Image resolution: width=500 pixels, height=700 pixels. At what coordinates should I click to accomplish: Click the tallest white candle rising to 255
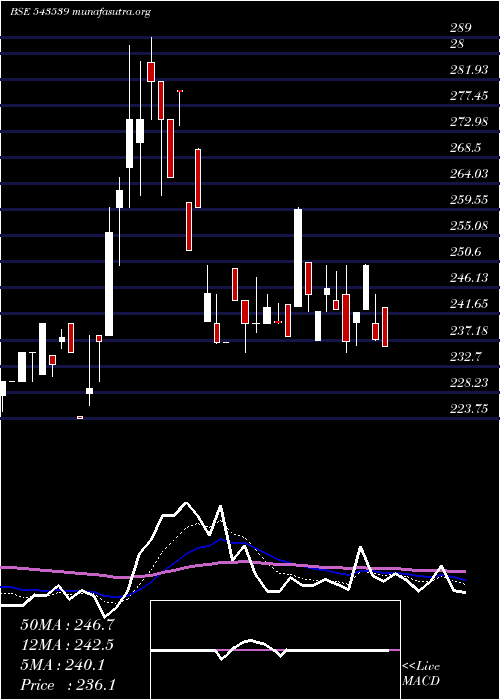pos(109,284)
